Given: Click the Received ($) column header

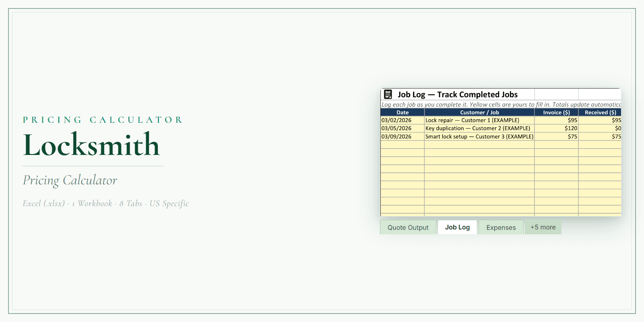Looking at the screenshot, I should 600,112.
